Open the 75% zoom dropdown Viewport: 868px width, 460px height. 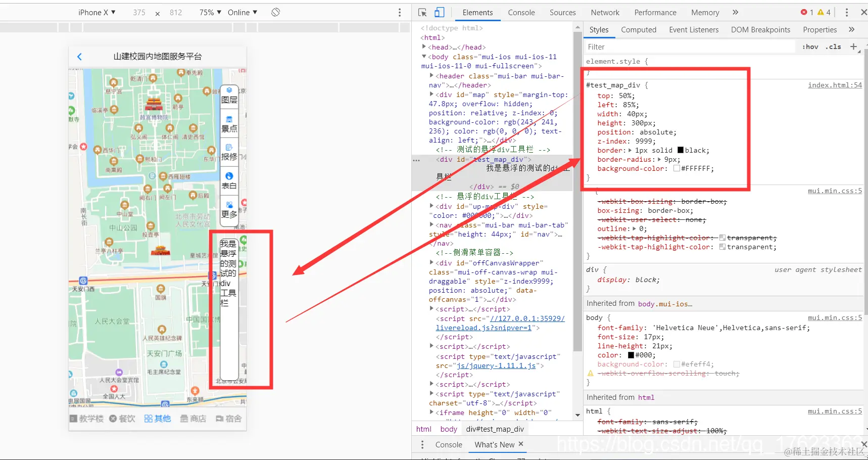[x=210, y=12]
